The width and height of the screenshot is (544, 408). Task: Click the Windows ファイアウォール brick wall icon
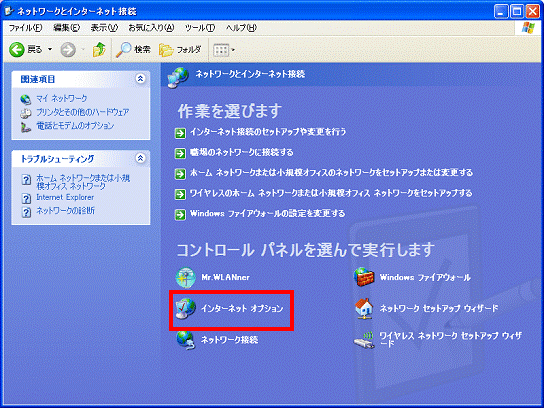[x=364, y=277]
